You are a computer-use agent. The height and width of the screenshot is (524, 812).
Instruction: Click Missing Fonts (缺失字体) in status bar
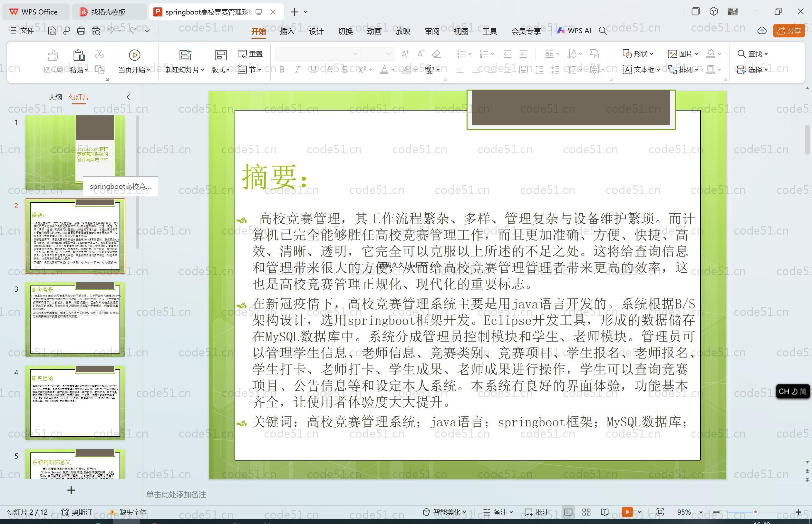(128, 512)
